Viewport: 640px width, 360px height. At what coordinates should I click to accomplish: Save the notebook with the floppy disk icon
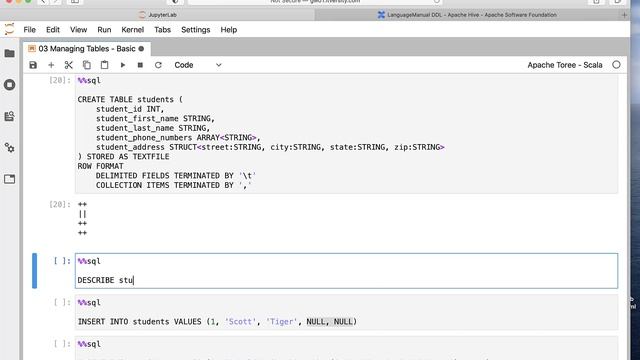[33, 65]
